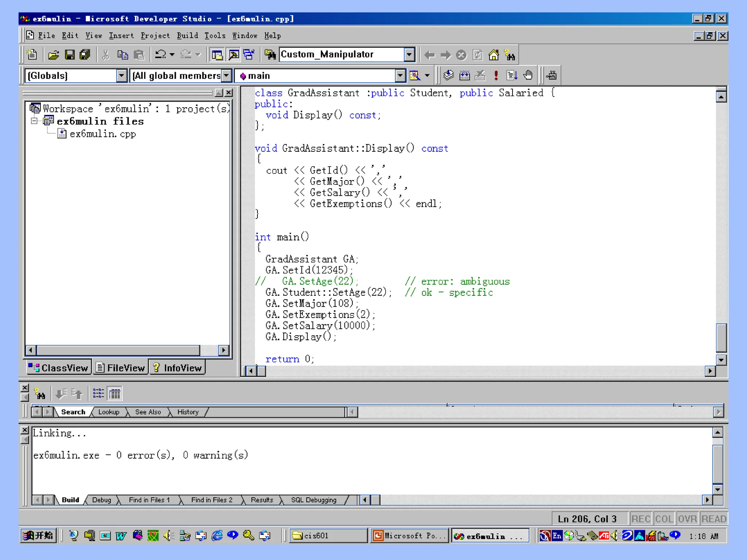Switch to the ClassView tab
Image resolution: width=747 pixels, height=560 pixels.
pyautogui.click(x=59, y=368)
